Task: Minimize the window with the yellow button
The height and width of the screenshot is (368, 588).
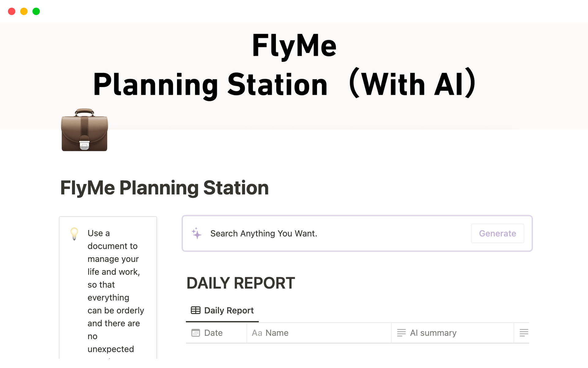Action: coord(24,11)
